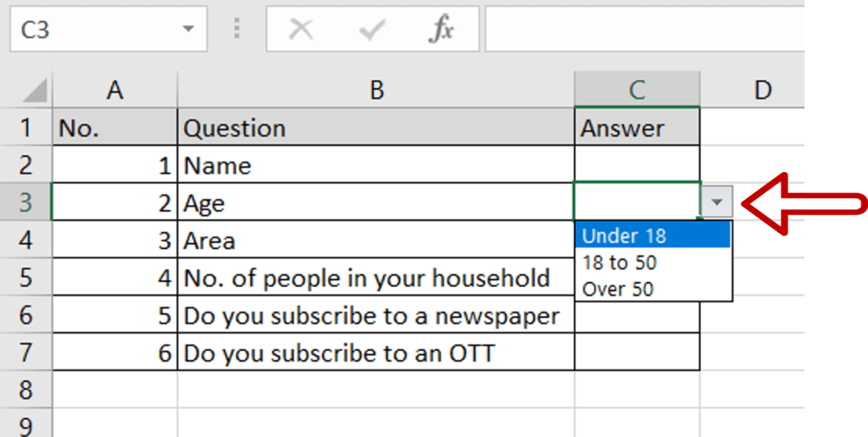868x437 pixels.
Task: Select 'Do you subscribe to a newspaper' cell
Action: (376, 314)
